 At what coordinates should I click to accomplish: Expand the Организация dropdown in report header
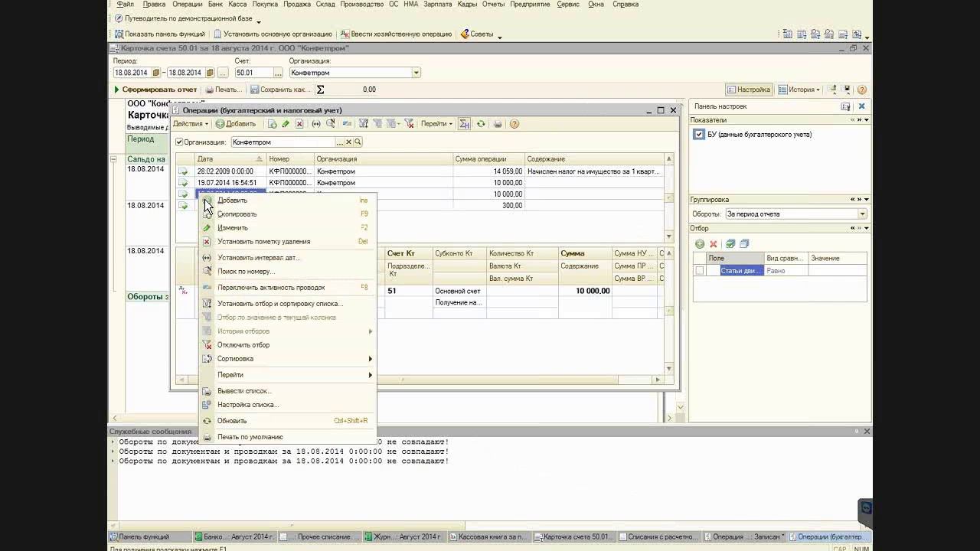point(416,73)
